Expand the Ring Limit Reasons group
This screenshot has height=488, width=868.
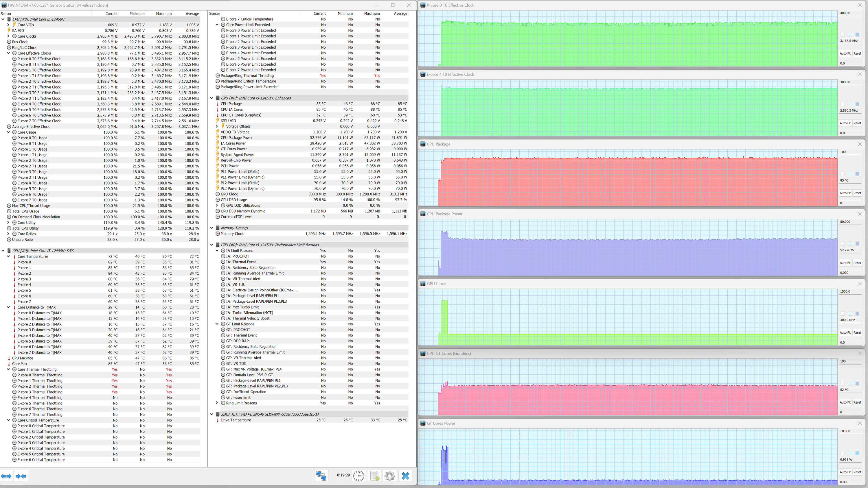coord(217,403)
